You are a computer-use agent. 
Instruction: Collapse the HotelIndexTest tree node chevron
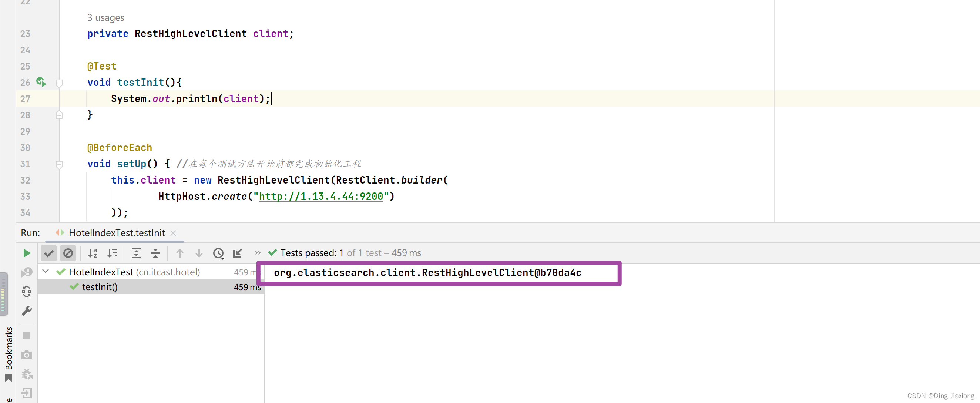click(x=46, y=272)
